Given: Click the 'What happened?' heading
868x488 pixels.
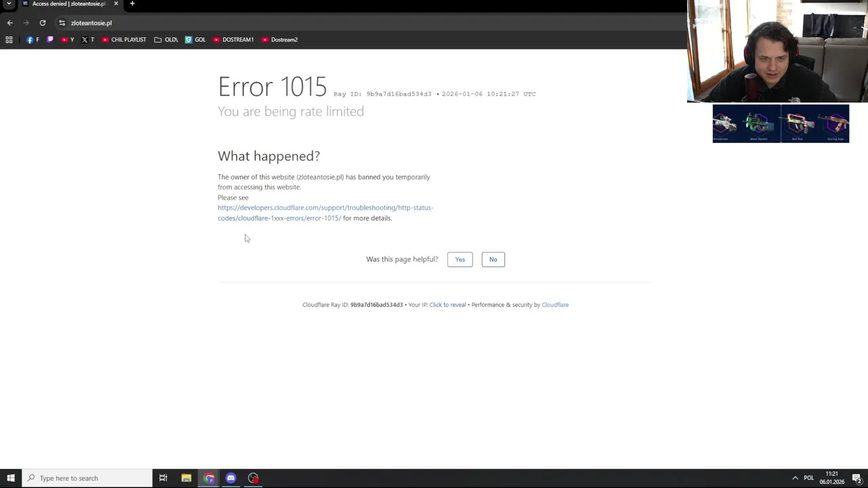Looking at the screenshot, I should [269, 157].
